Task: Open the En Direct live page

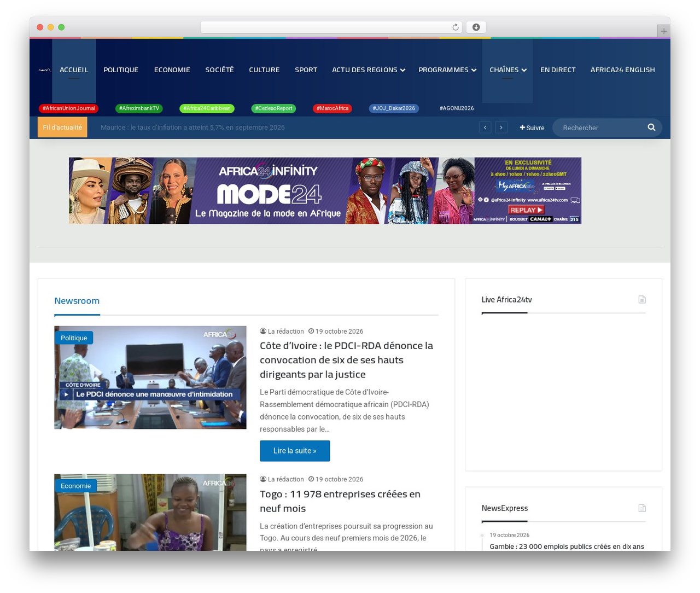Action: click(558, 70)
